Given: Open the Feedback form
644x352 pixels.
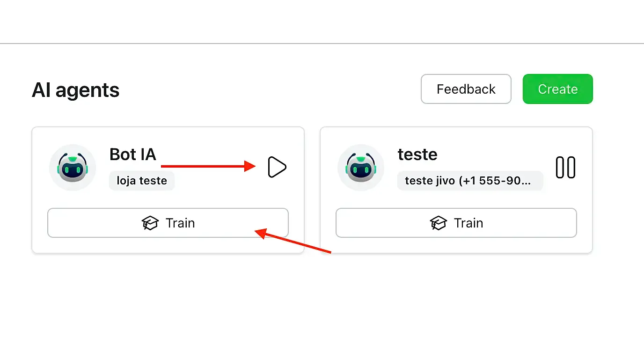Looking at the screenshot, I should (466, 89).
